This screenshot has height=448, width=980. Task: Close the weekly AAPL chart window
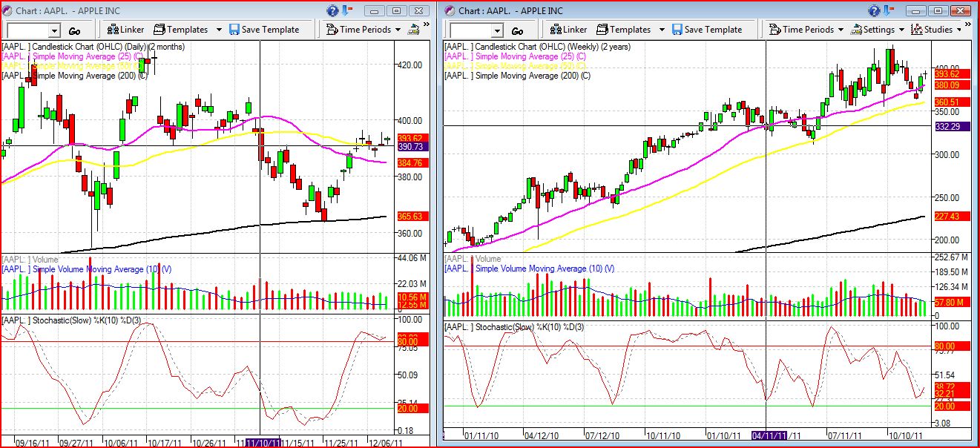(959, 10)
